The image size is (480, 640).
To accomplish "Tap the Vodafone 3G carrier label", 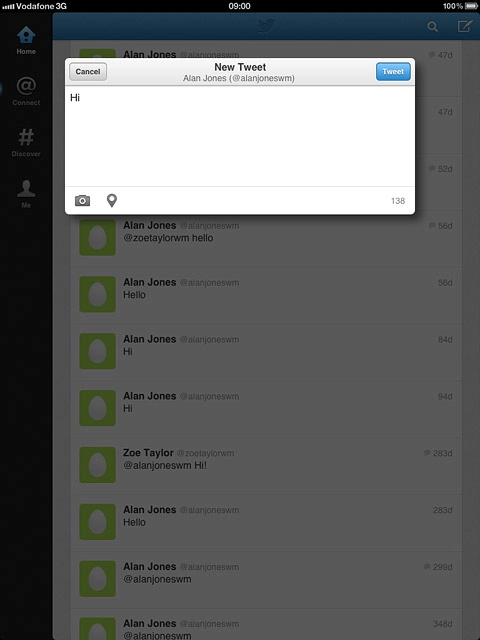I will pos(41,6).
